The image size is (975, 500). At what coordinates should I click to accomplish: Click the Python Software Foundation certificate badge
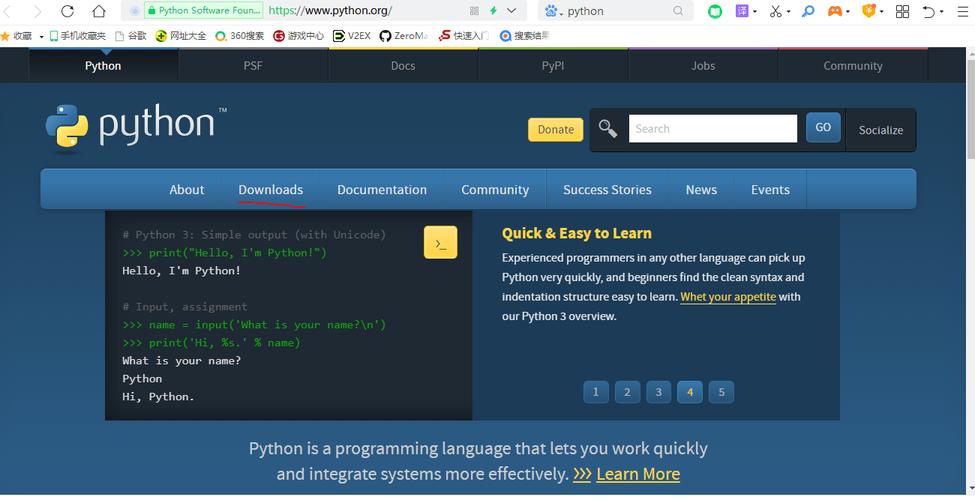point(203,11)
